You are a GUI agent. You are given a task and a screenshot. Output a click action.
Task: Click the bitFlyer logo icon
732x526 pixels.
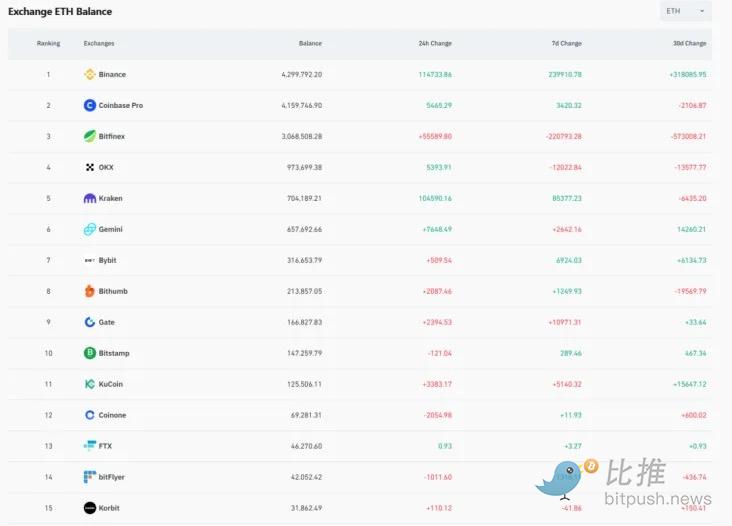[x=90, y=477]
